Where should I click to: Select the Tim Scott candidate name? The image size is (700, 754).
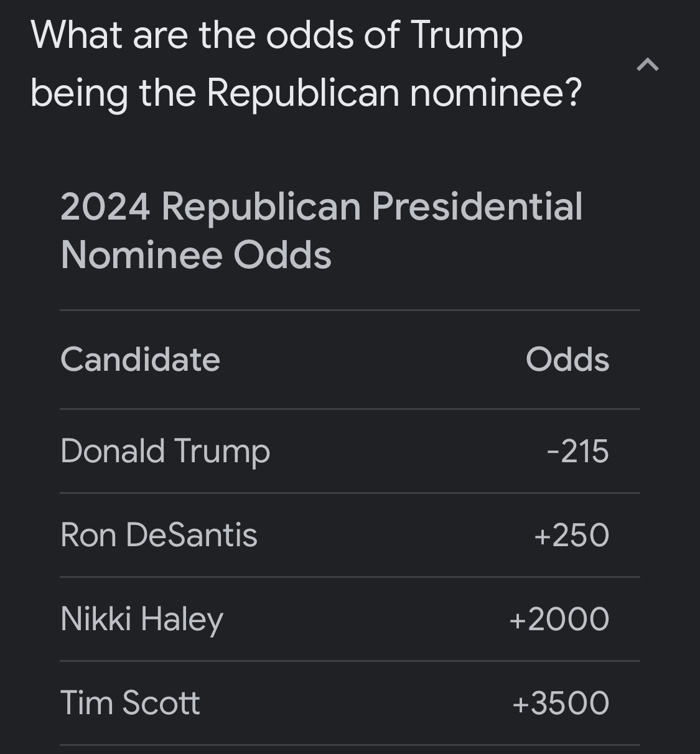pyautogui.click(x=130, y=703)
